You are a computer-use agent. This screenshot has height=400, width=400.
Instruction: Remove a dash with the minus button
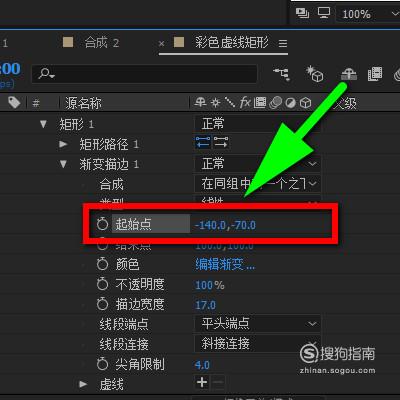(217, 382)
